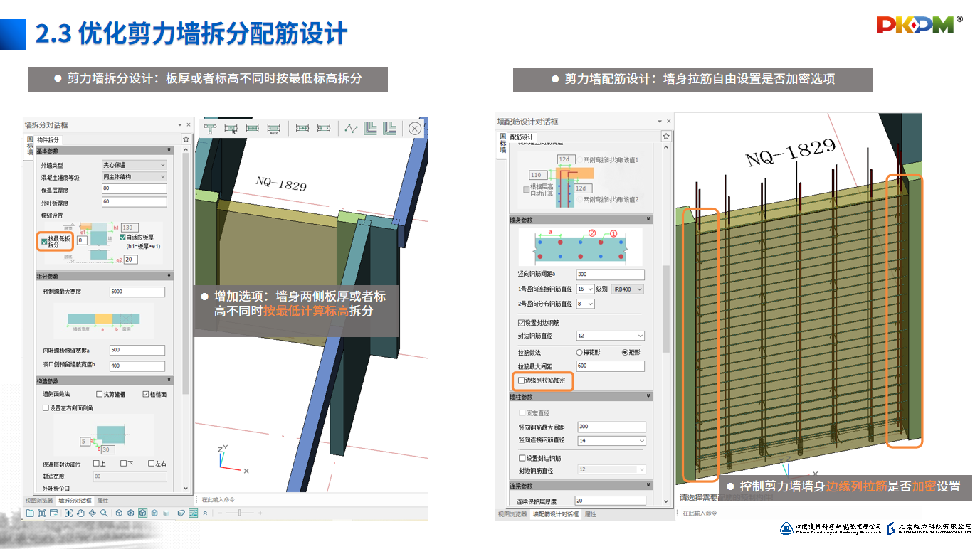980x549 pixels.
Task: Click the zigzag polyline tool icon
Action: [351, 129]
